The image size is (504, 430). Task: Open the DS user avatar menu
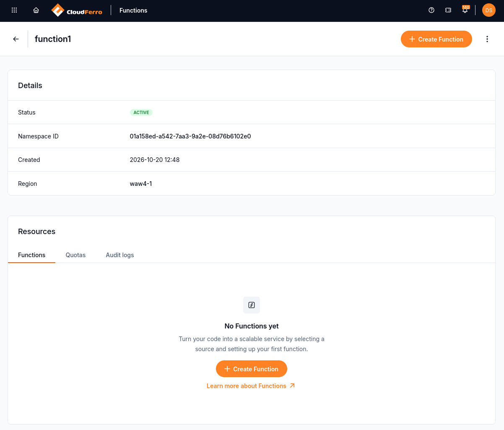pyautogui.click(x=489, y=10)
